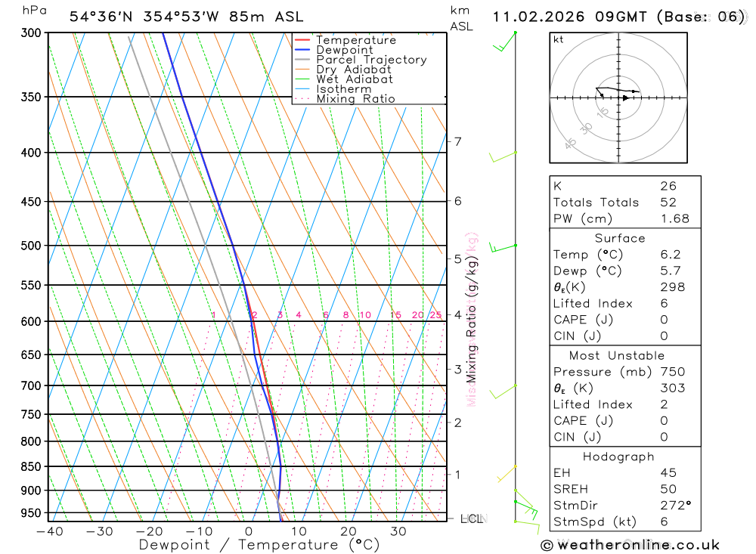The height and width of the screenshot is (554, 756).
Task: Click the 30 temperature axis label
Action: 398,531
